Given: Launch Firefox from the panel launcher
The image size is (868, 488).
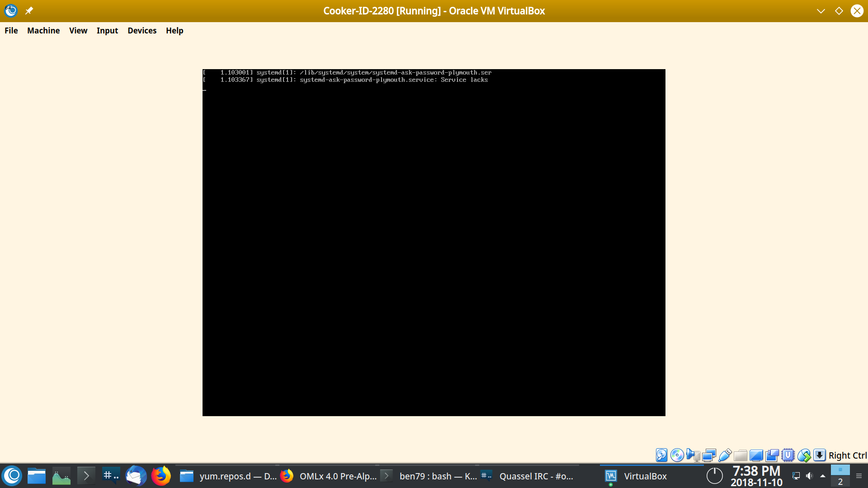Looking at the screenshot, I should click(160, 476).
